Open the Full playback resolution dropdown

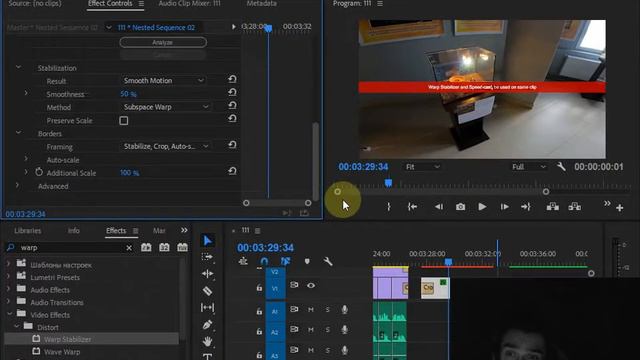(529, 167)
